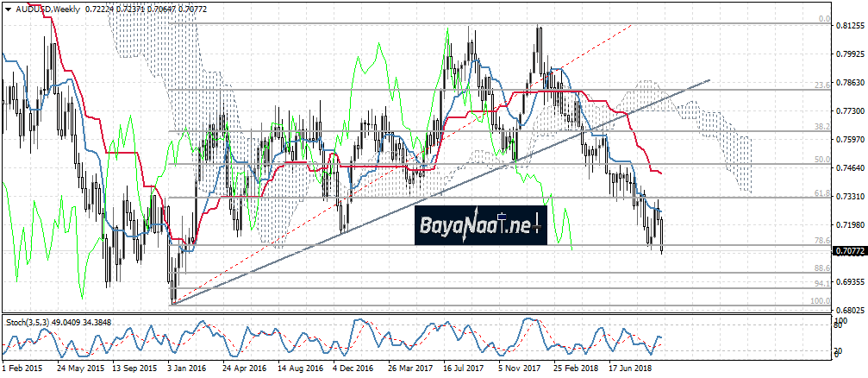Click the 50.0 Fibonacci level label

pos(821,160)
